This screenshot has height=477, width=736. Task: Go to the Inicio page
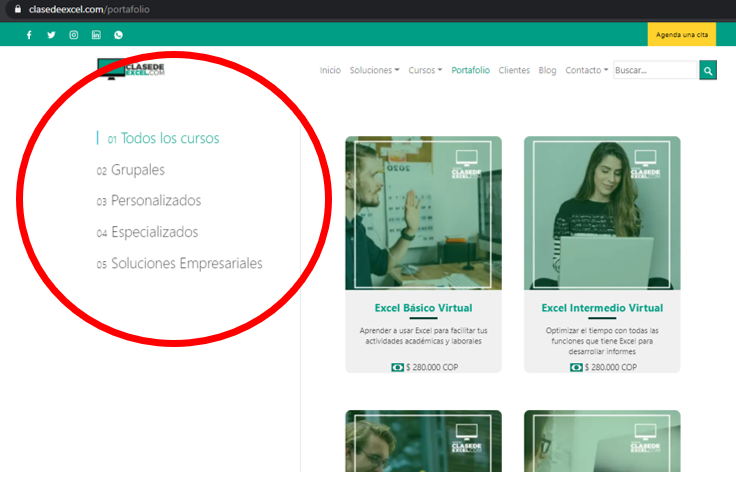point(330,70)
